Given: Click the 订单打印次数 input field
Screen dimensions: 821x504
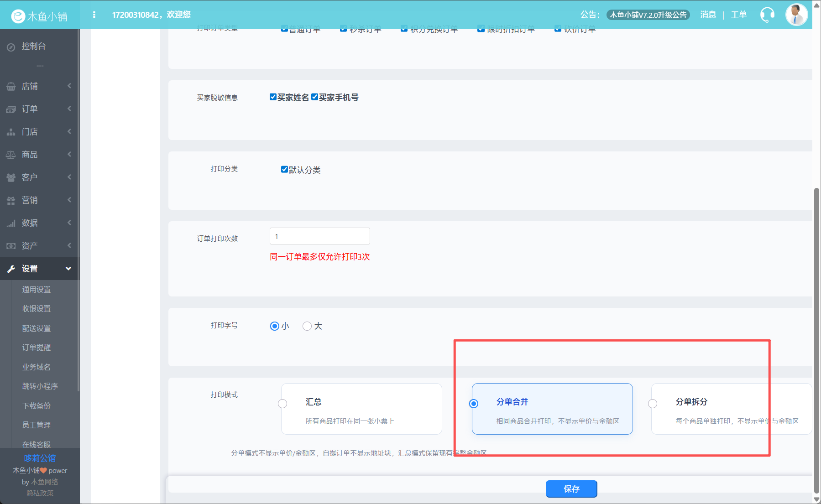Looking at the screenshot, I should point(319,236).
